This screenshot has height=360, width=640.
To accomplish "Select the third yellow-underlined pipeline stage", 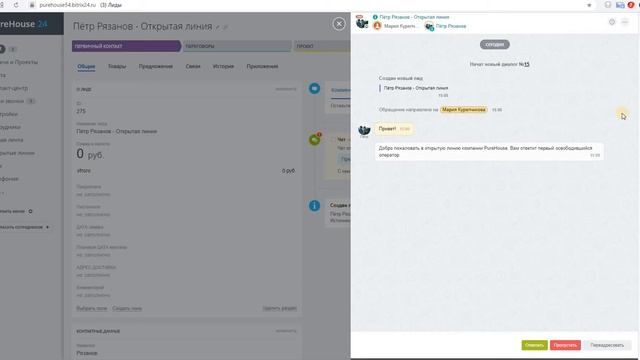I will (x=322, y=46).
